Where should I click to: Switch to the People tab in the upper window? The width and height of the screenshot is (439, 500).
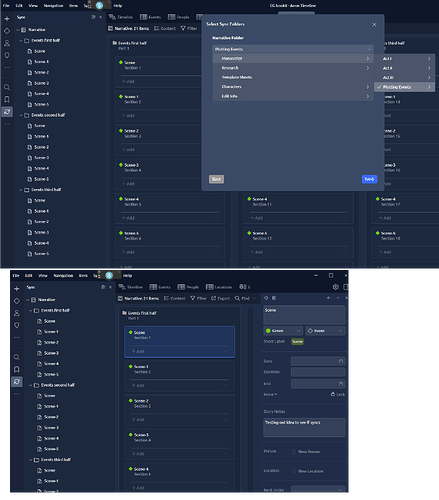pyautogui.click(x=179, y=17)
